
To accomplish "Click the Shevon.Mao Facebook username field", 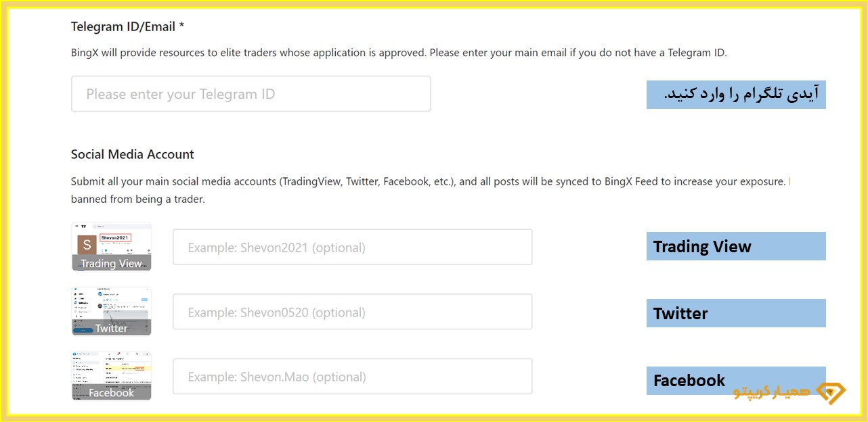I will click(353, 377).
